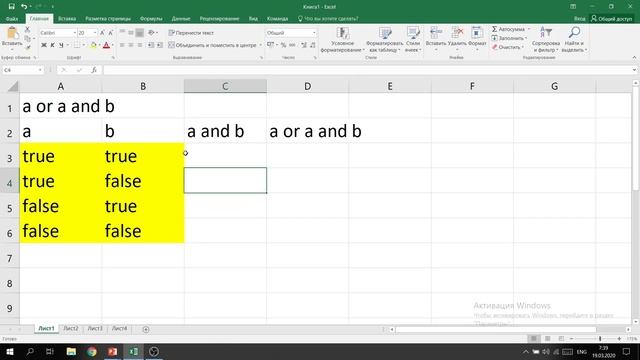Open Format as Table (Форматировать как таблицу)
Viewport: 640px width, 360px height.
(x=384, y=40)
